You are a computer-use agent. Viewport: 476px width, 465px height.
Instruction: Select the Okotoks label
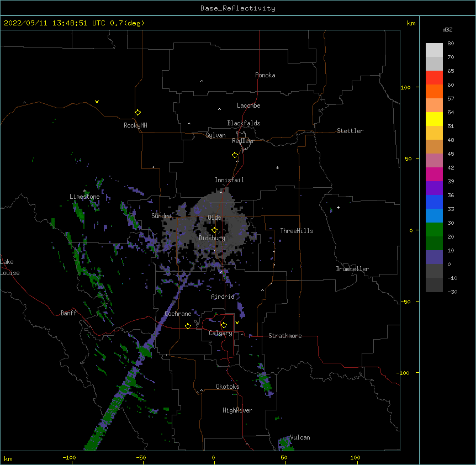pyautogui.click(x=228, y=387)
